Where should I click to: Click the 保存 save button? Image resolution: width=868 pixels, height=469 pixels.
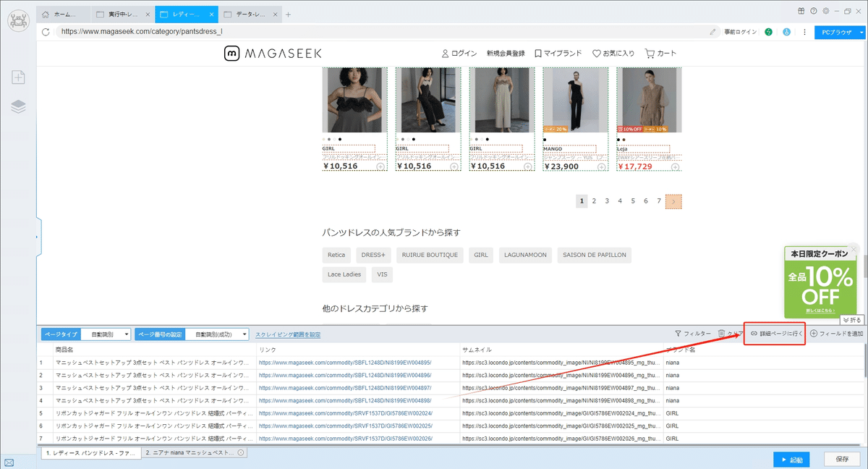click(842, 459)
